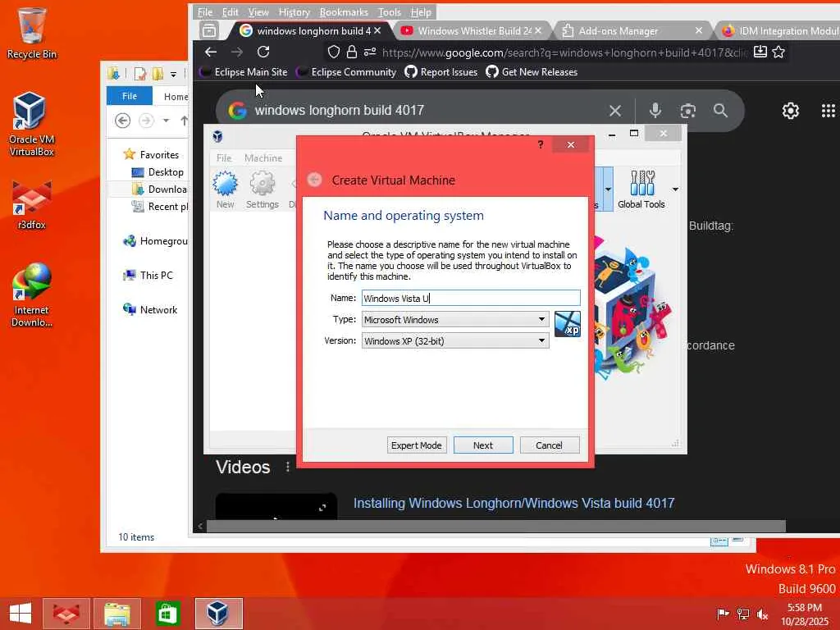This screenshot has height=630, width=840.
Task: Cancel the Create Virtual Machine dialog
Action: (x=549, y=445)
